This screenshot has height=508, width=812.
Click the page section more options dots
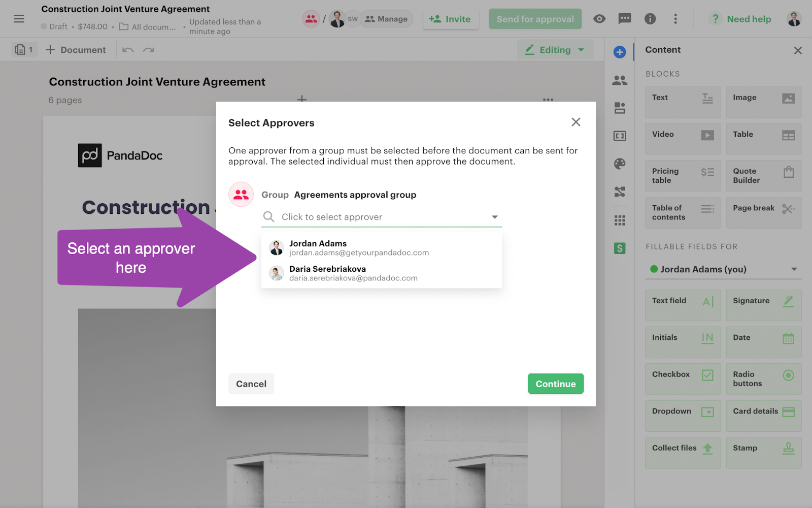pyautogui.click(x=548, y=100)
